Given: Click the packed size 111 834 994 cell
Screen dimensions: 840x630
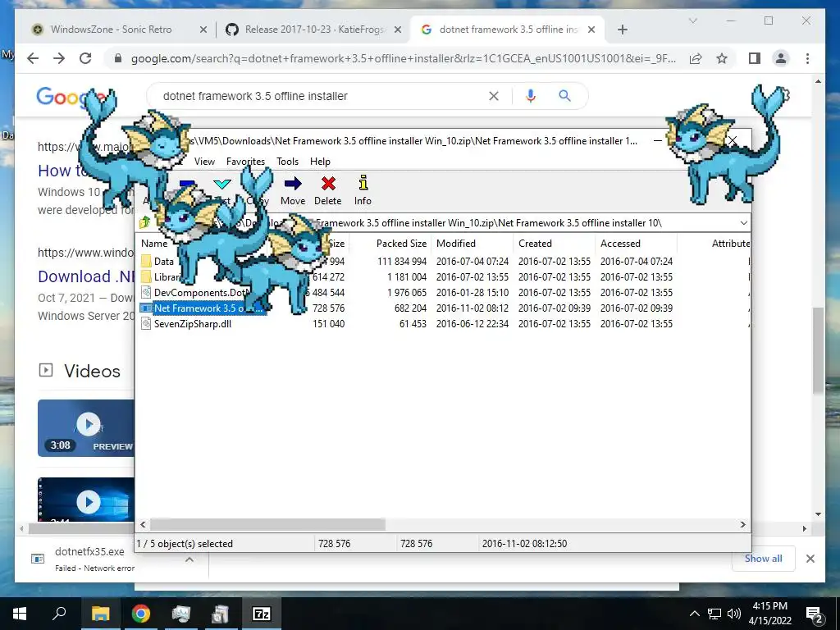Looking at the screenshot, I should tap(402, 262).
